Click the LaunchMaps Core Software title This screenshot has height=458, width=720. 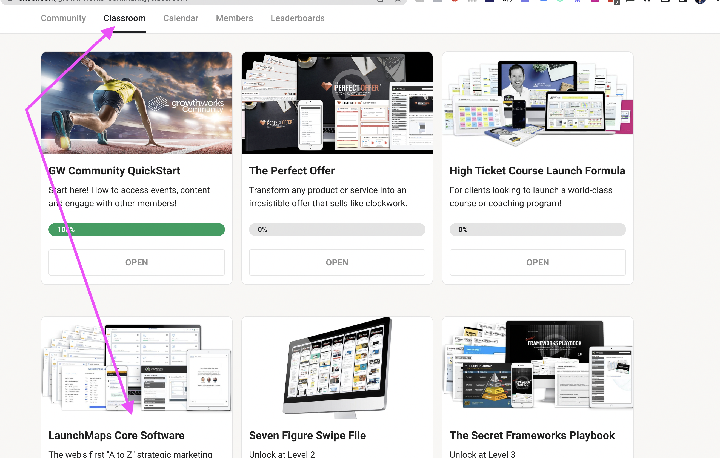[x=116, y=435]
